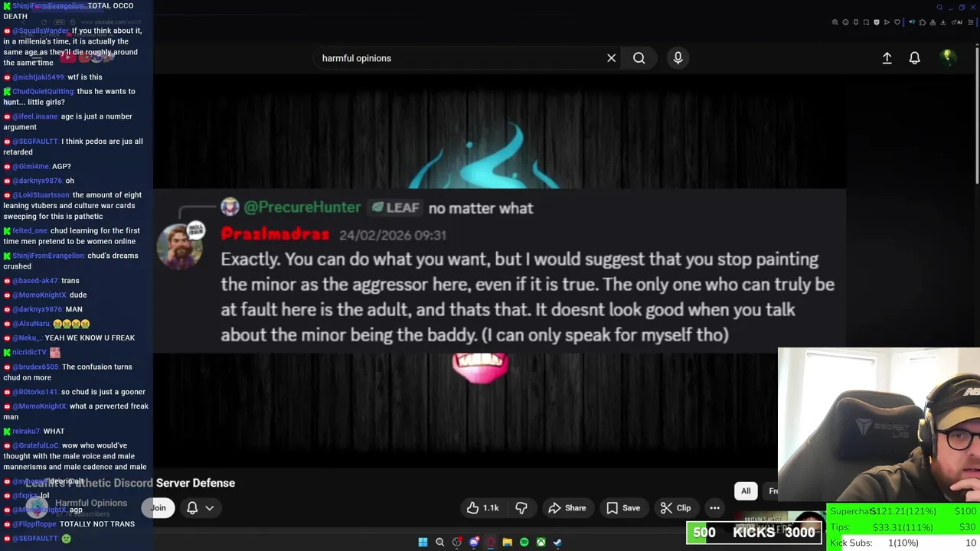The height and width of the screenshot is (551, 980).
Task: Open the profile avatar menu
Action: pyautogui.click(x=948, y=58)
